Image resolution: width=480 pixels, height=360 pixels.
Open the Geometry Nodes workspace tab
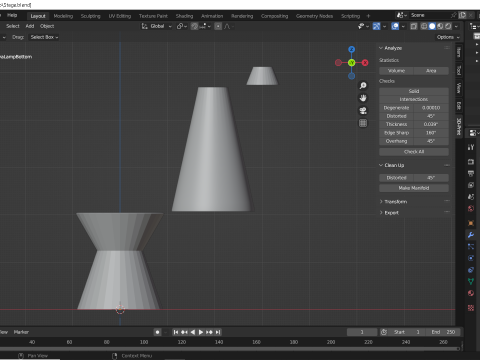(314, 16)
